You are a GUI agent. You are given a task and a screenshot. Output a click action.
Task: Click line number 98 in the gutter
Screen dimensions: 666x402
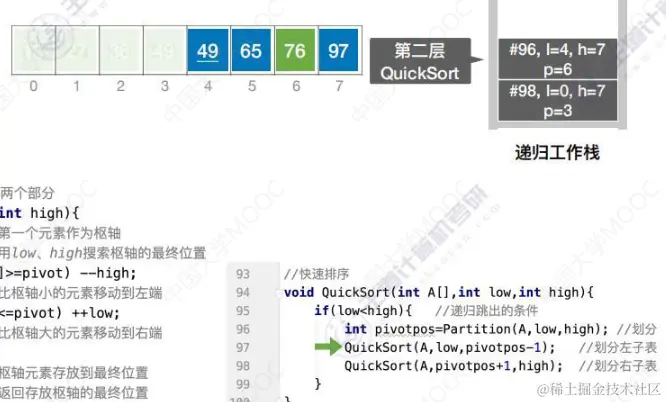pos(243,366)
